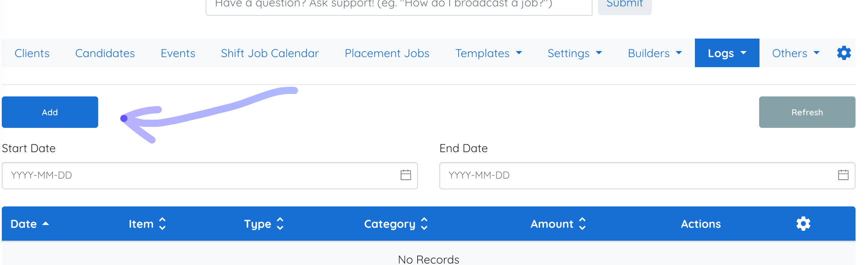Sort table by Category column arrows
Viewport: 868px width, 265px height.
coord(424,224)
